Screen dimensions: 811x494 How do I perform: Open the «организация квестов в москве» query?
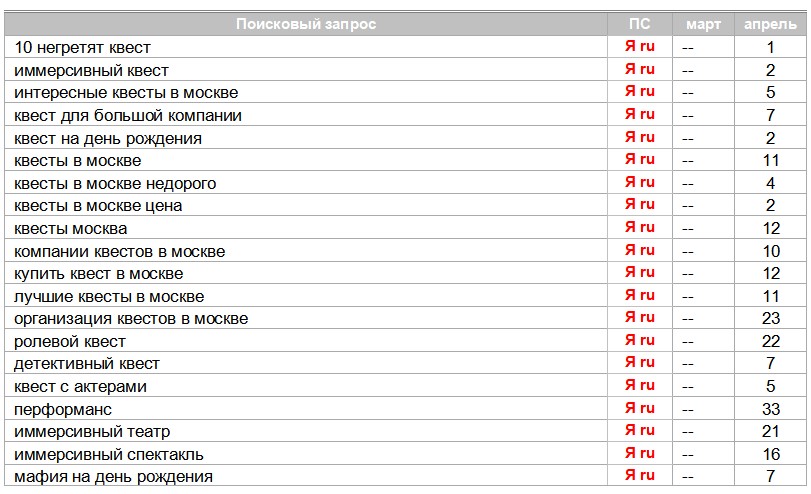coord(131,319)
